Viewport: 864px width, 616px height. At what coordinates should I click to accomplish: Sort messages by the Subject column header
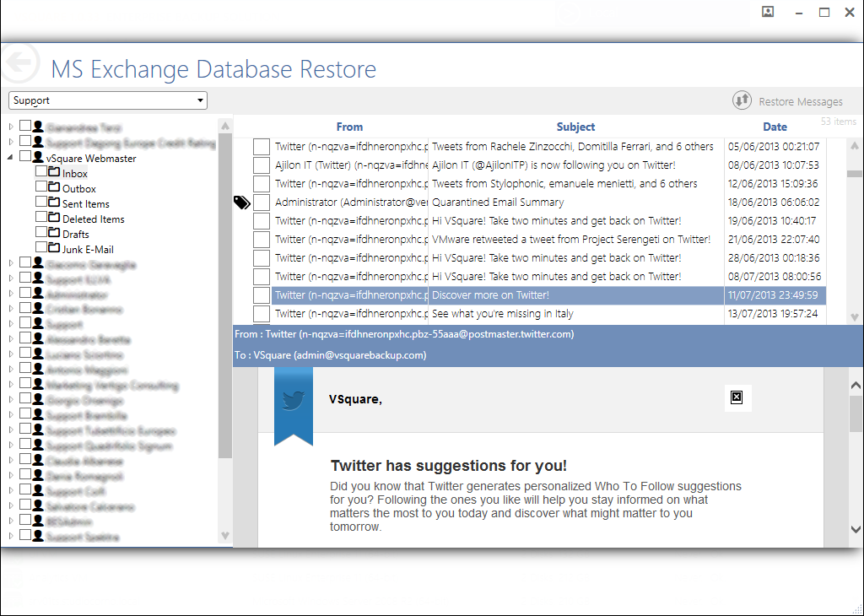(x=575, y=127)
